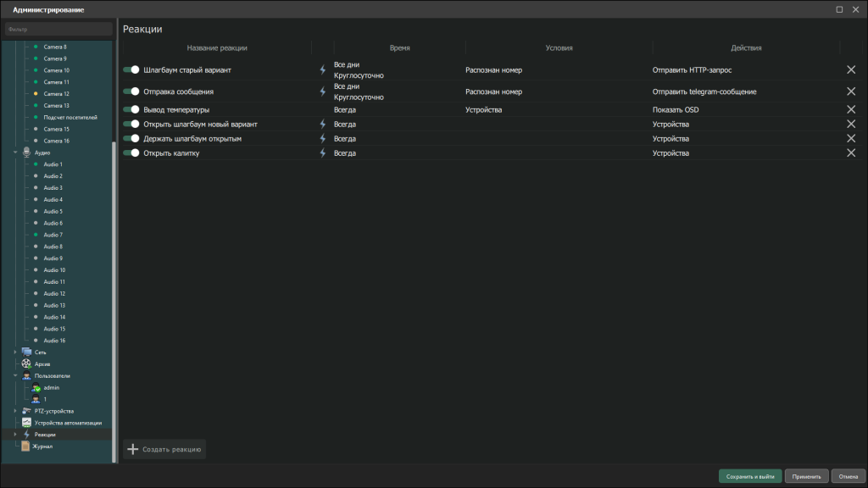Toggle the Отправка сообщения reaction switch
868x488 pixels.
(131, 91)
